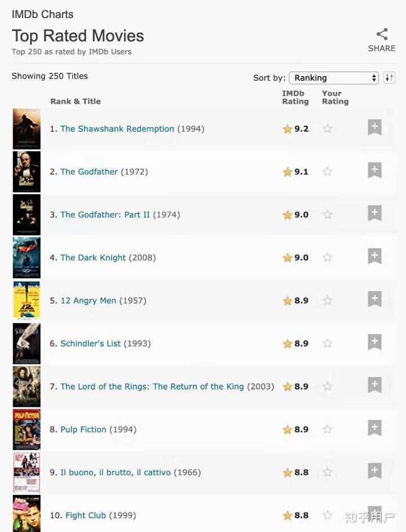Add 12 Angry Men to watchlist
This screenshot has width=406, height=532.
pos(374,299)
